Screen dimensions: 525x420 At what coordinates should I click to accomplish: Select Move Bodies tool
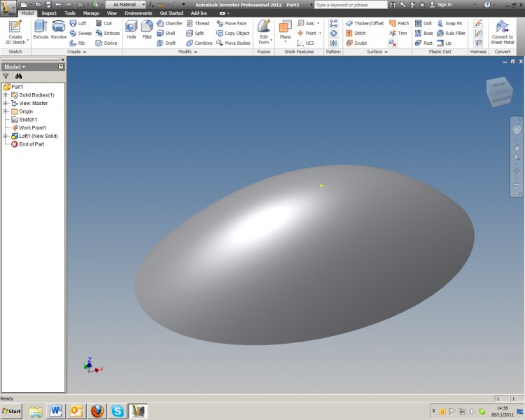pos(233,43)
